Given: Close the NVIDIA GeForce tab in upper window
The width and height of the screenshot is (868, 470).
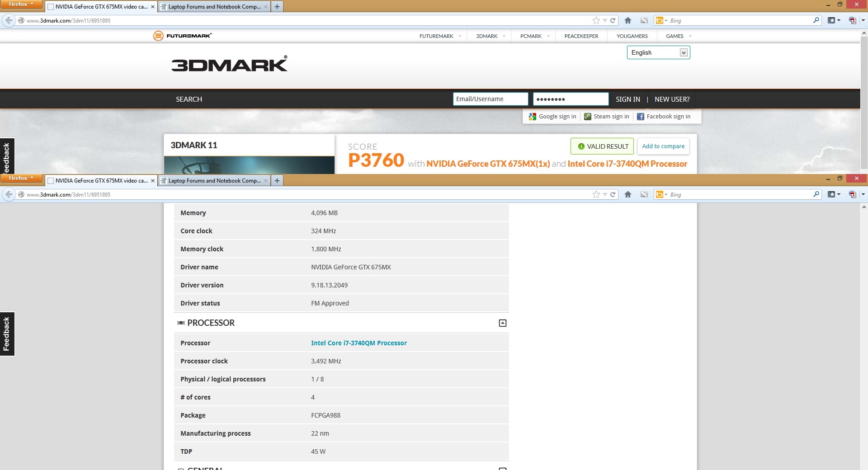Looking at the screenshot, I should (x=153, y=7).
